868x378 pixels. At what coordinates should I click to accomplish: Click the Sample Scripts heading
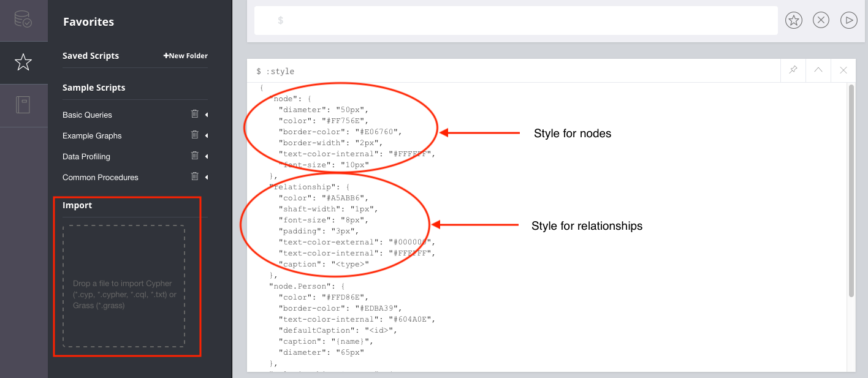coord(94,88)
